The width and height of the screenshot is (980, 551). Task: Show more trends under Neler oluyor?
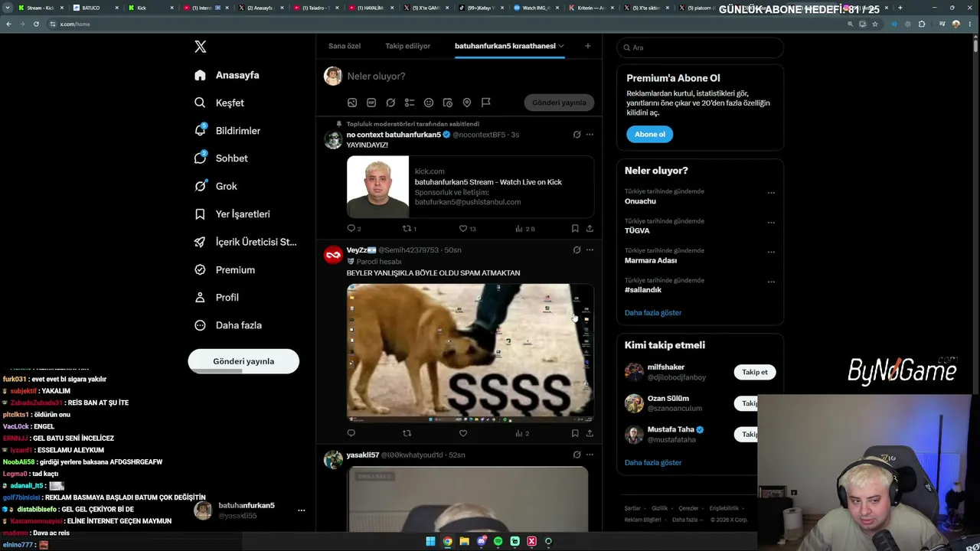[x=653, y=312]
